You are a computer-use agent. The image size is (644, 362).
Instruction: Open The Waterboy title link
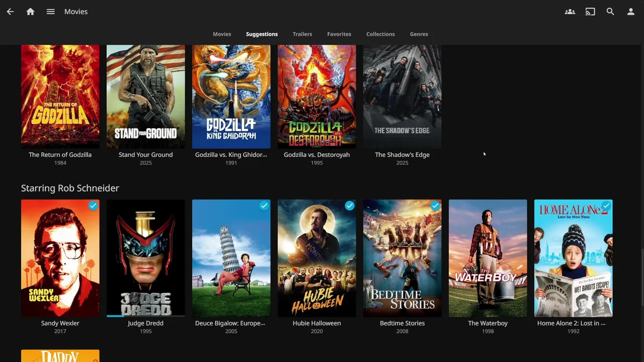(488, 323)
